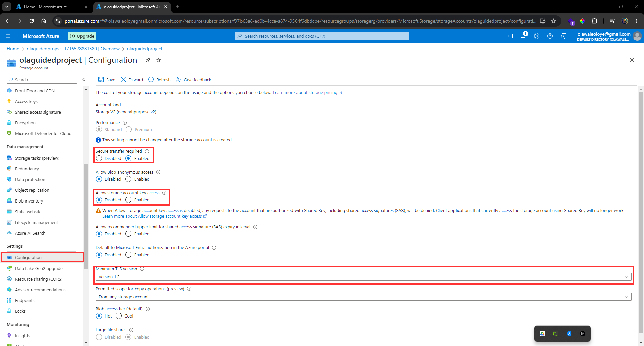This screenshot has height=346, width=644.
Task: Enable Allow storage account key access
Action: (128, 200)
